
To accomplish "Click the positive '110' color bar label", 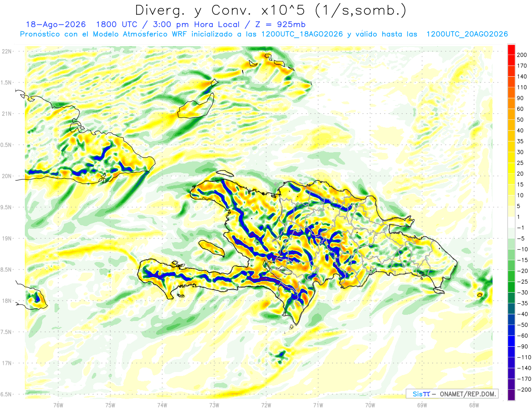I will [x=522, y=87].
